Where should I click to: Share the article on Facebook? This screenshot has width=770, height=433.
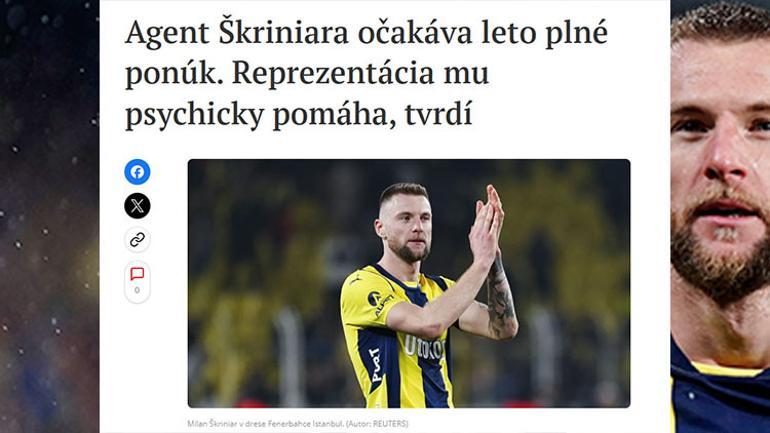tap(137, 172)
